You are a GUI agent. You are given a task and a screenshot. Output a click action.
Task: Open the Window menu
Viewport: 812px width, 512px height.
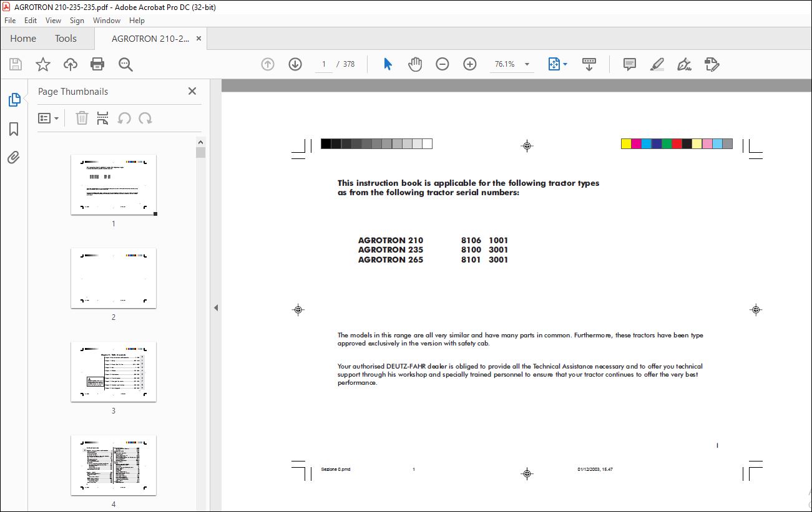pyautogui.click(x=107, y=21)
